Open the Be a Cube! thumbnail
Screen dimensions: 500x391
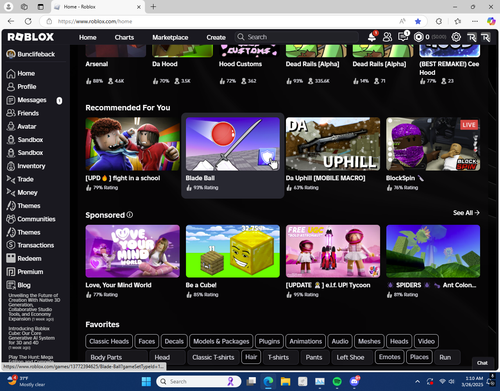click(x=233, y=251)
